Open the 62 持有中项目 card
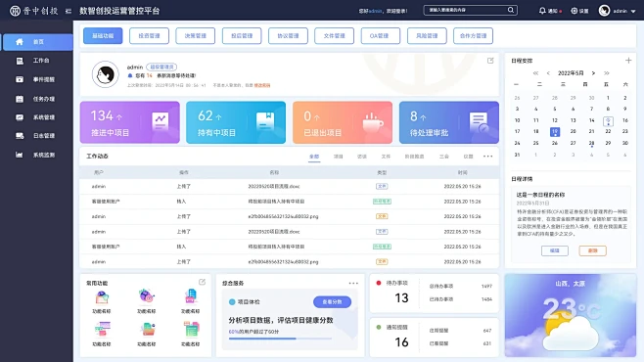644x362 pixels. tap(236, 122)
